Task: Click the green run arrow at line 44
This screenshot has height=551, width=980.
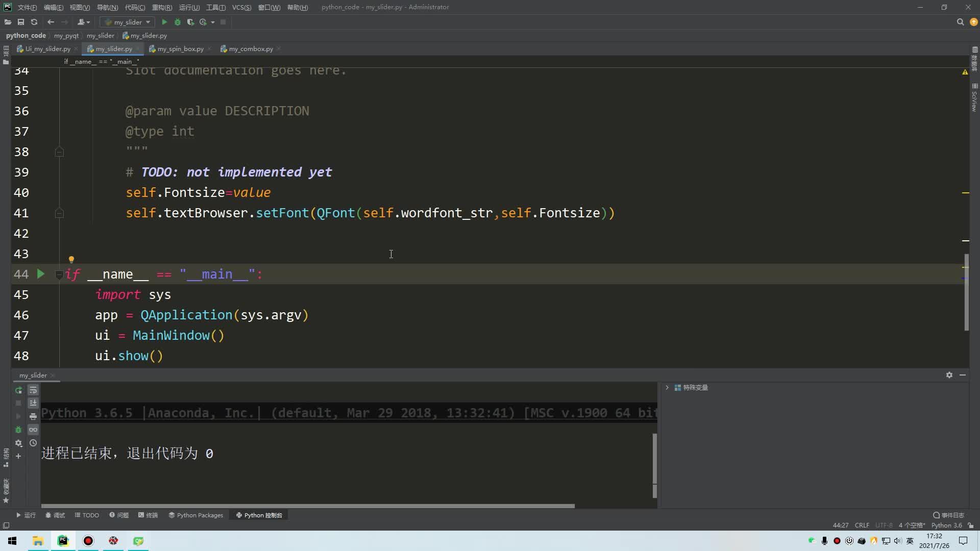Action: click(41, 274)
